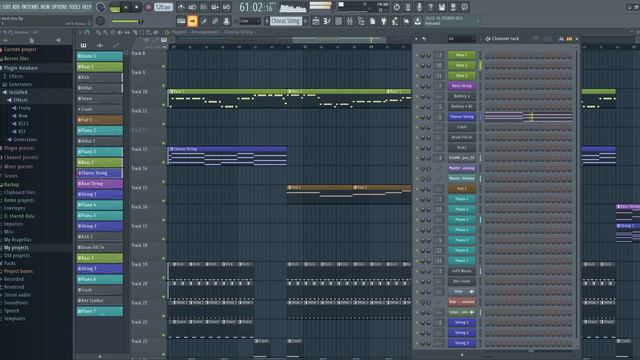Toggle the metronome icon in top toolbar
This screenshot has width=640, height=360.
click(181, 7)
